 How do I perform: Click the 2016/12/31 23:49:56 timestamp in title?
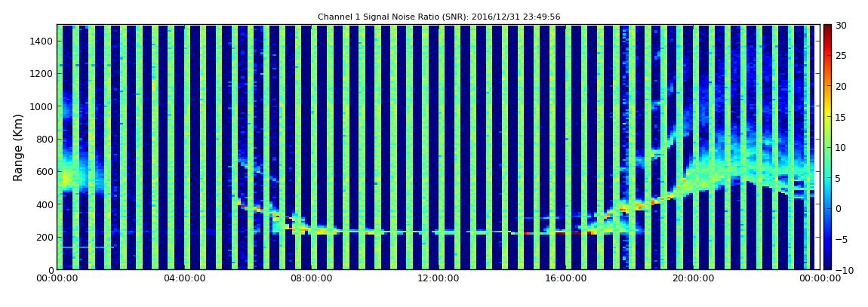[x=516, y=17]
